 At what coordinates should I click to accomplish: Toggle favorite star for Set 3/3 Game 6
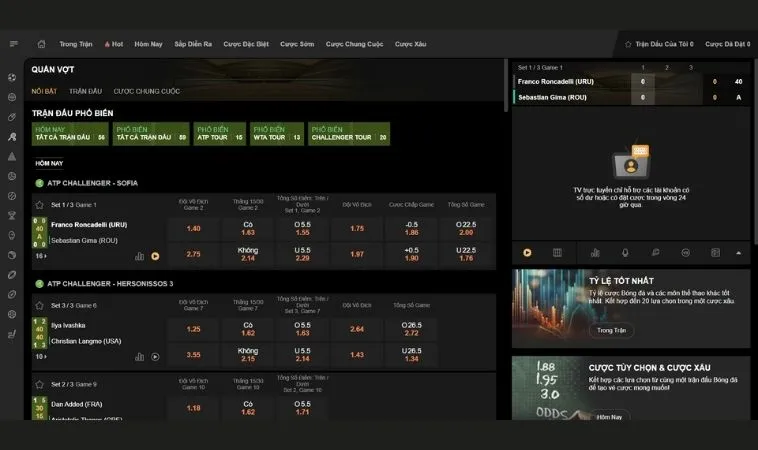click(40, 305)
